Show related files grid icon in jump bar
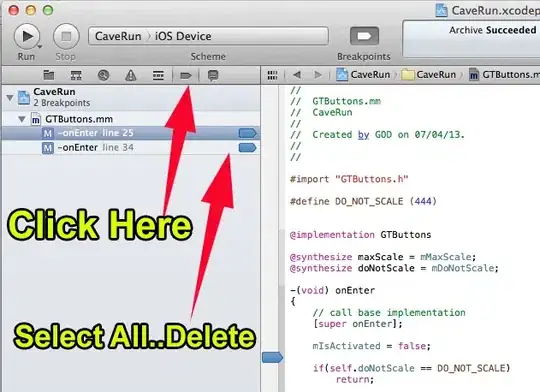Viewport: 540px width, 392px height. click(272, 75)
